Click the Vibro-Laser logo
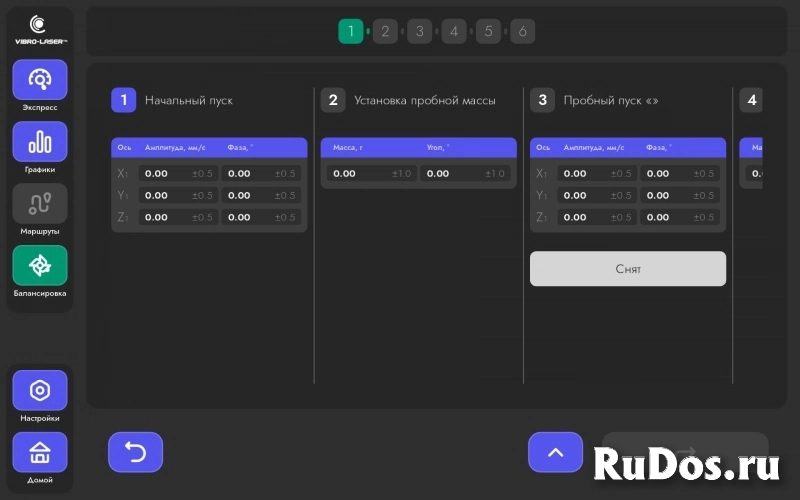The height and width of the screenshot is (500, 800). point(39,29)
